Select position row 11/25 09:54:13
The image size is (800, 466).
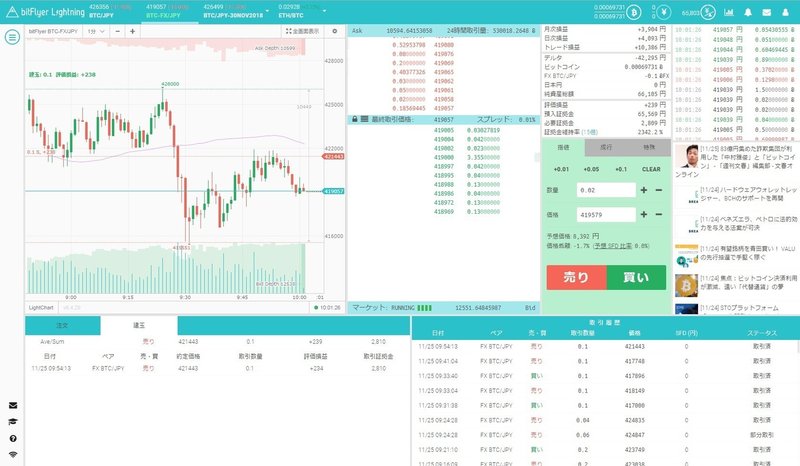pyautogui.click(x=217, y=368)
